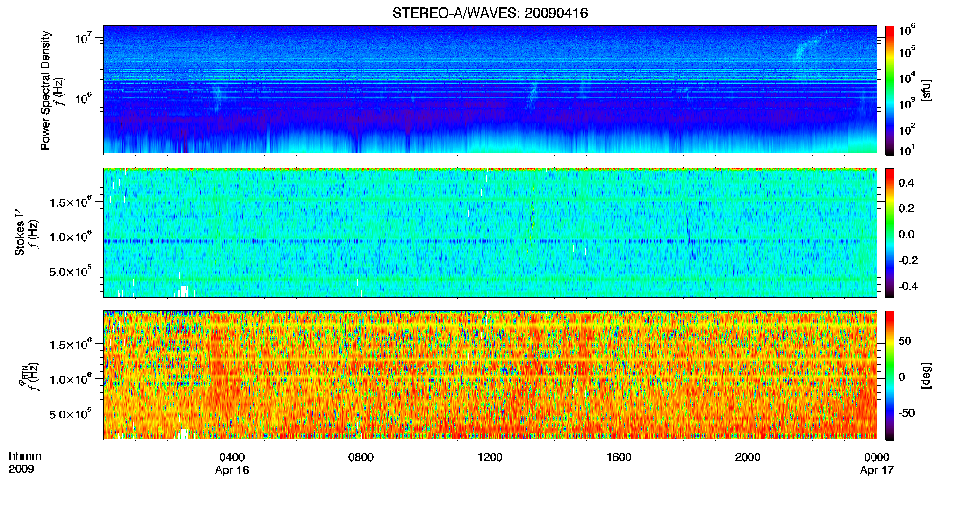Click the "1600" time tick label
980x505 pixels.
click(x=619, y=457)
